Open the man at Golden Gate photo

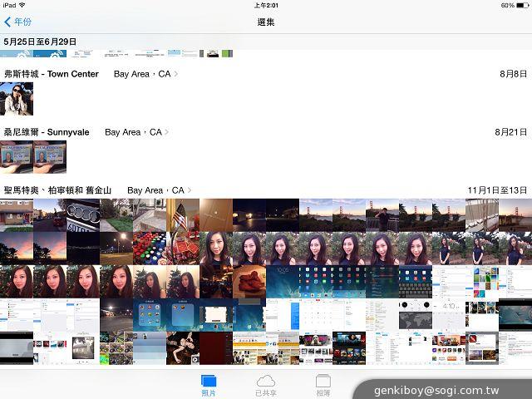pyautogui.click(x=382, y=215)
